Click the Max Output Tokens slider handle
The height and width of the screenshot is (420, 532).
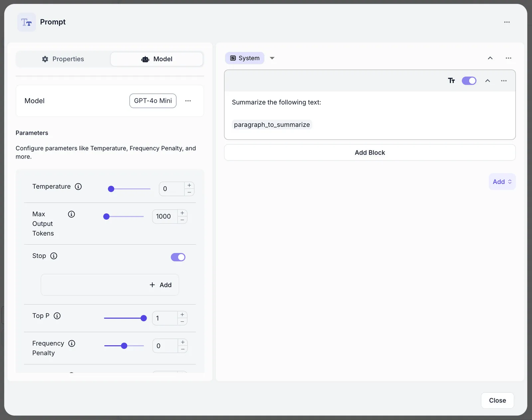[106, 216]
